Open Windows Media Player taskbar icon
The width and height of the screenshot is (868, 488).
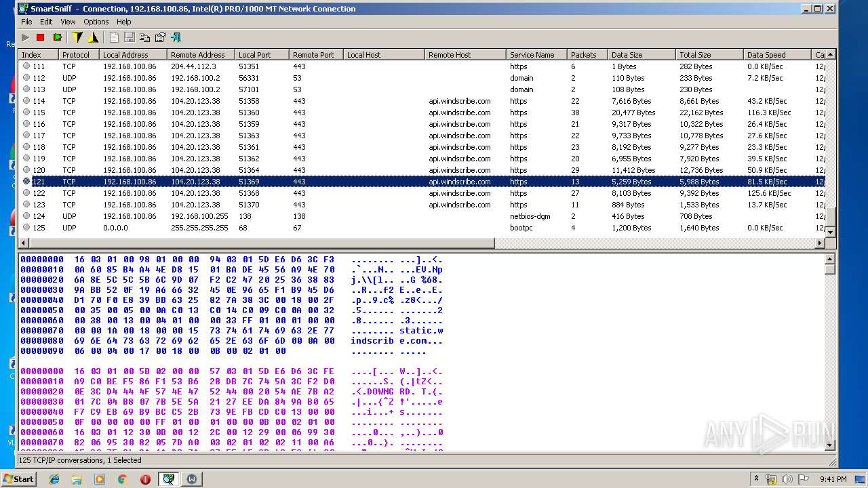(99, 479)
